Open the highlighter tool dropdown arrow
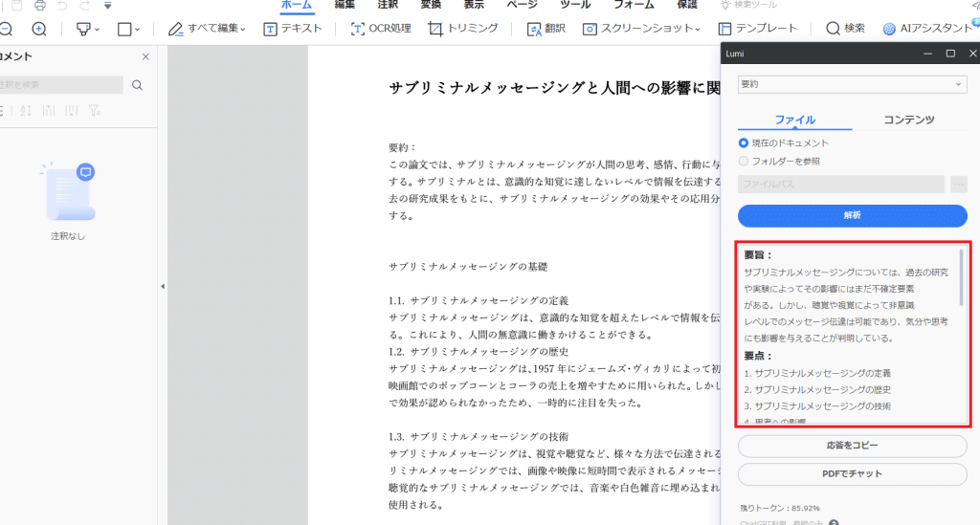This screenshot has width=980, height=525. (98, 29)
